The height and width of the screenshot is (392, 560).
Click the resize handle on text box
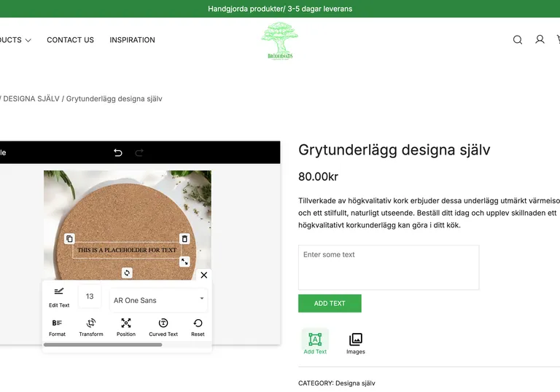184,262
